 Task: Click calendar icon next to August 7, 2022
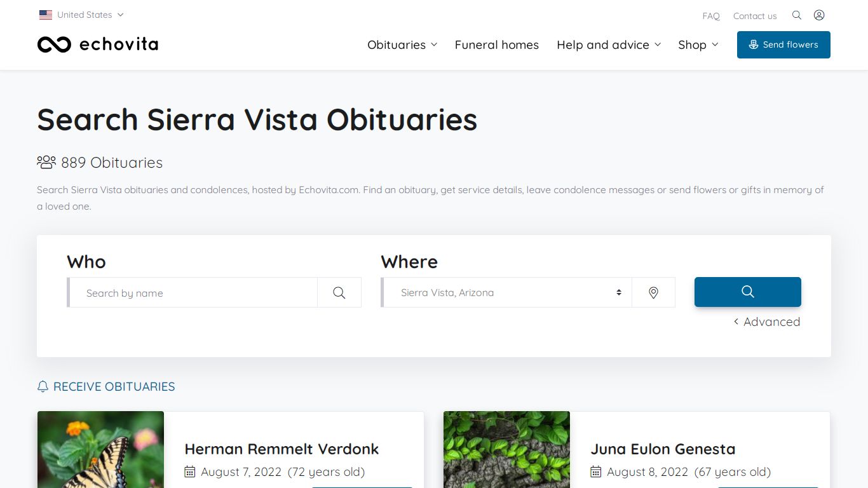(190, 471)
